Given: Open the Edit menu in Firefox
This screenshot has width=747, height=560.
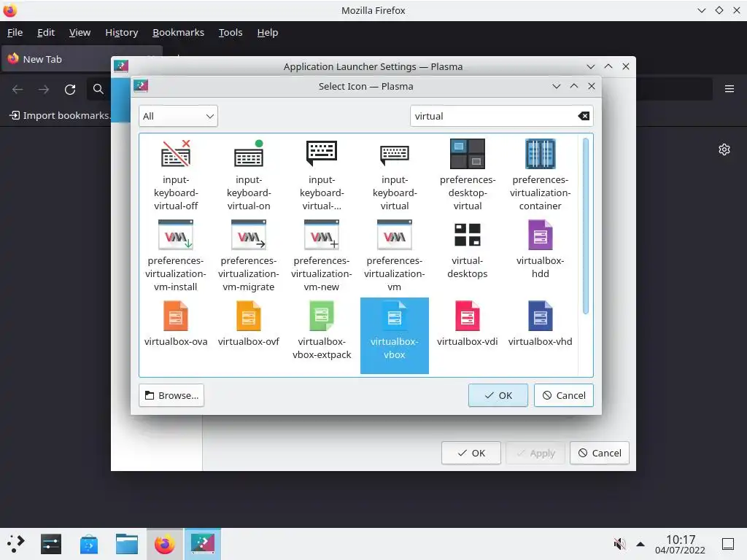Looking at the screenshot, I should (x=46, y=32).
